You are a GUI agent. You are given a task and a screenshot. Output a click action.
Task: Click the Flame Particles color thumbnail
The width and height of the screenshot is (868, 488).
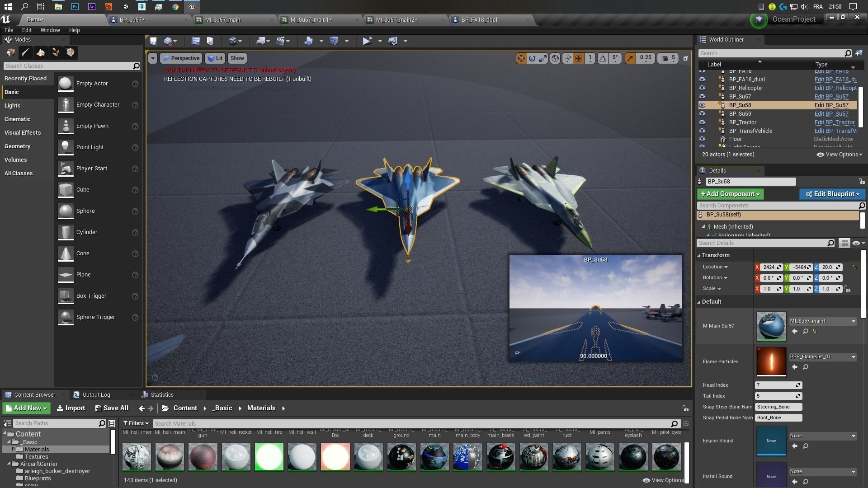tap(771, 361)
